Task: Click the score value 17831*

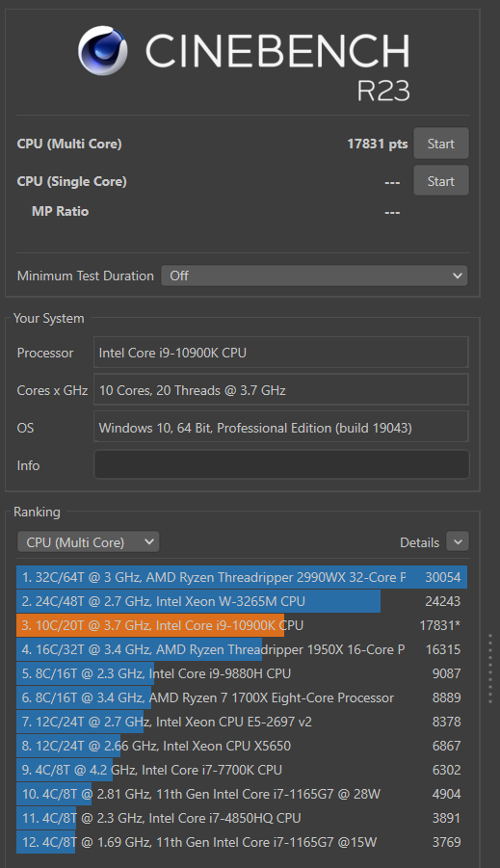Action: 439,625
